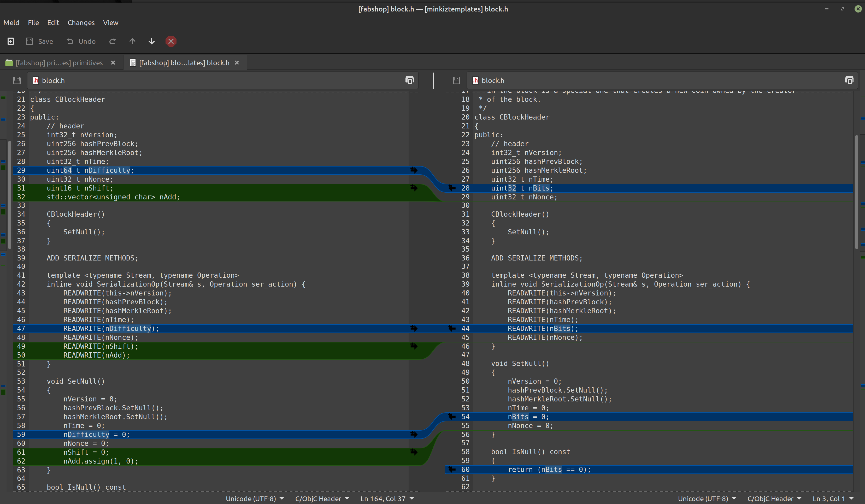The width and height of the screenshot is (865, 504).
Task: Click right line 20 class CBlockHeader
Action: pos(512,117)
